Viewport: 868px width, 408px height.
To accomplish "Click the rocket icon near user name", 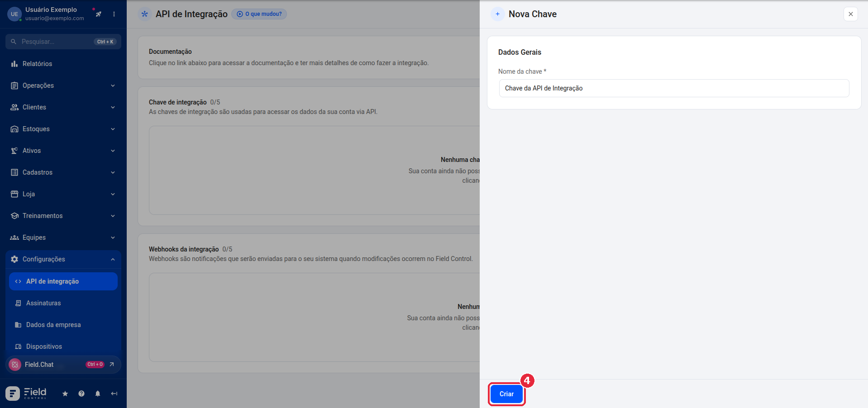I will click(x=98, y=14).
